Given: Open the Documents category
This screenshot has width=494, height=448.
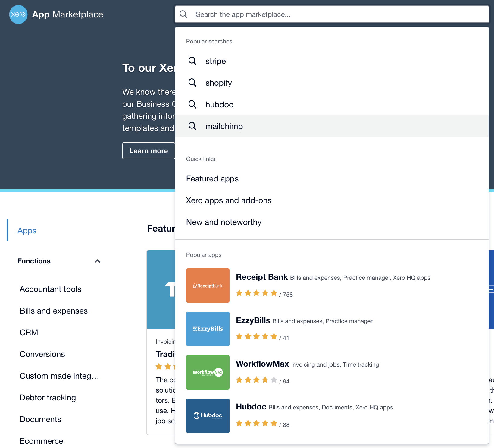Looking at the screenshot, I should tap(40, 419).
